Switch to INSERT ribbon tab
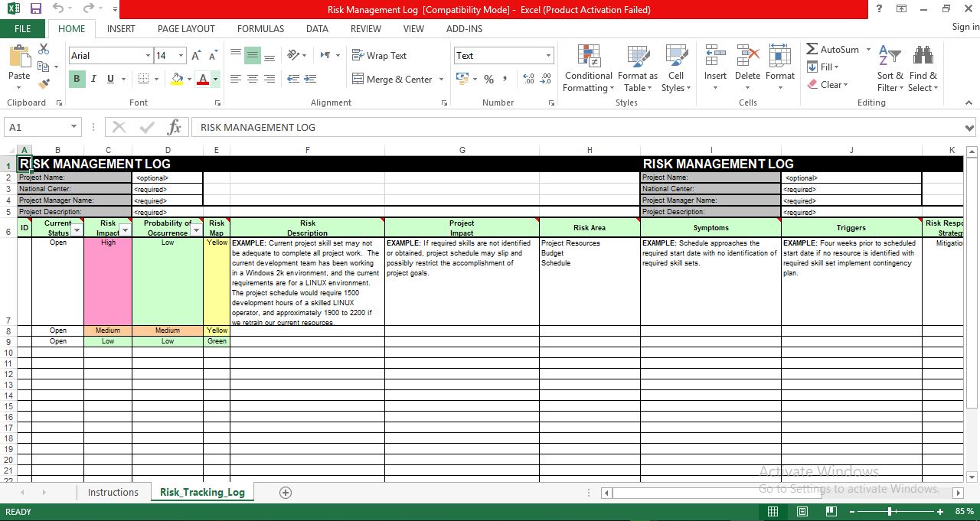The image size is (980, 521). click(x=121, y=28)
